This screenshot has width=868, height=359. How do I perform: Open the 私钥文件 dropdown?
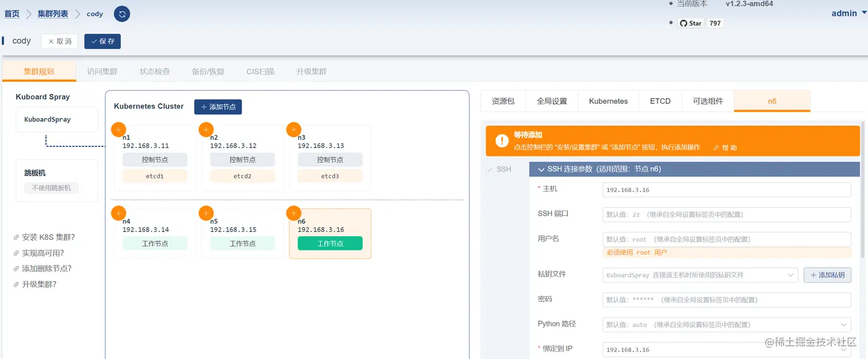(x=700, y=275)
